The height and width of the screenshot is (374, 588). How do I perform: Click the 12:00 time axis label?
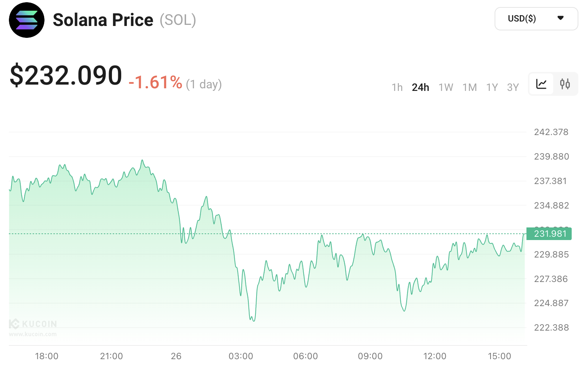pyautogui.click(x=435, y=356)
